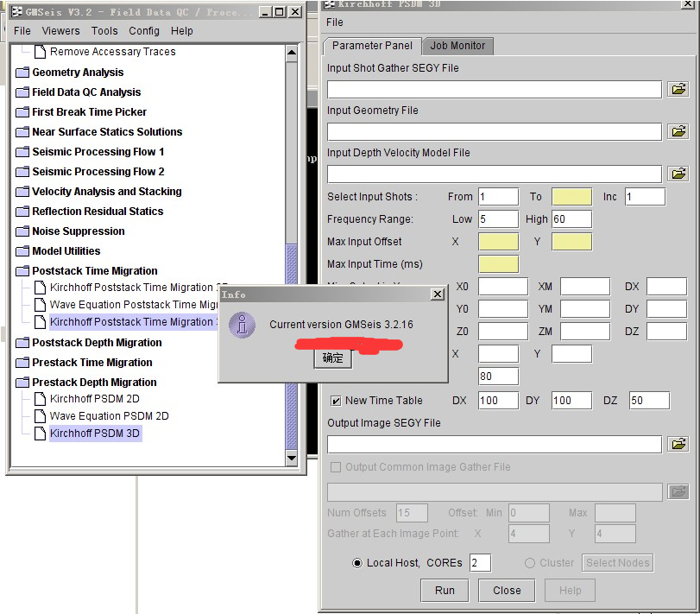This screenshot has height=614, width=700.
Task: Open Poststack Depth Migration node
Action: point(97,343)
